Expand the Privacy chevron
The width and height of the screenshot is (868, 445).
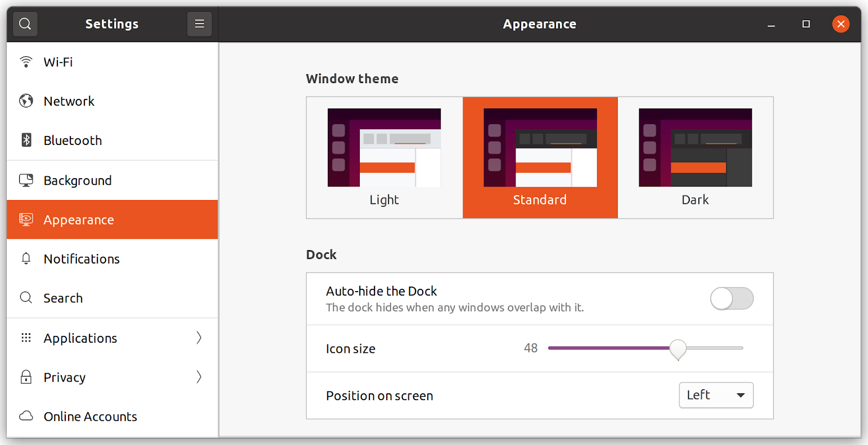pyautogui.click(x=198, y=377)
